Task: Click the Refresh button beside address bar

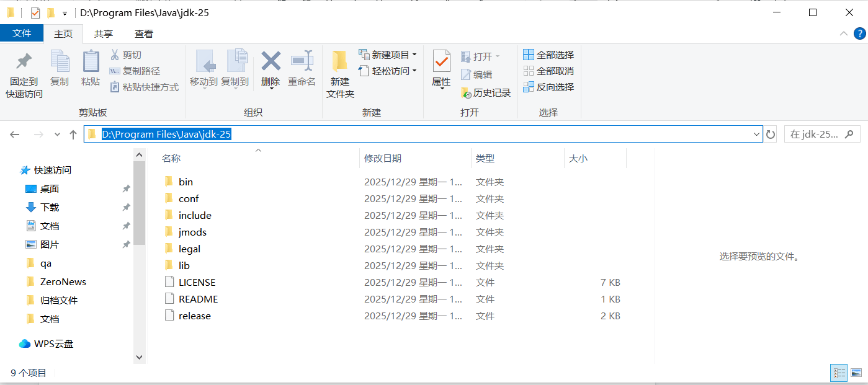Action: point(771,134)
